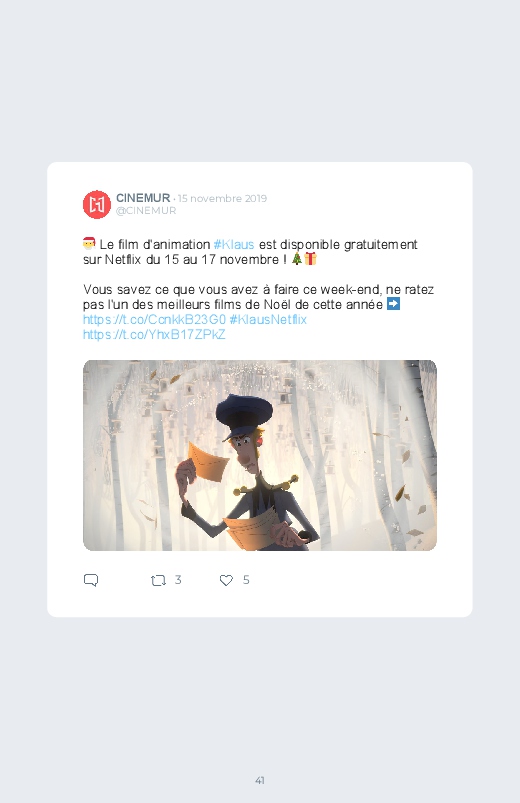Viewport: 520px width, 803px height.
Task: Follow the t.co/YhxB17ZPkZ link
Action: 154,334
